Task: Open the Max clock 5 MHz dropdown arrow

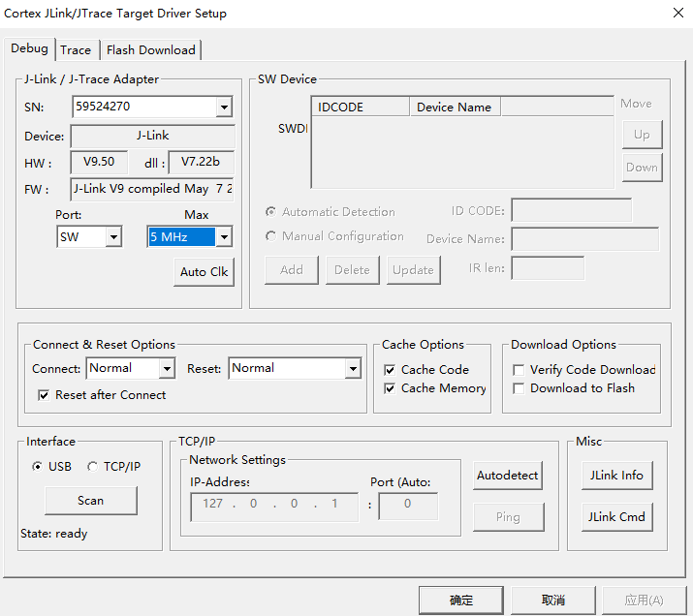Action: coord(224,237)
